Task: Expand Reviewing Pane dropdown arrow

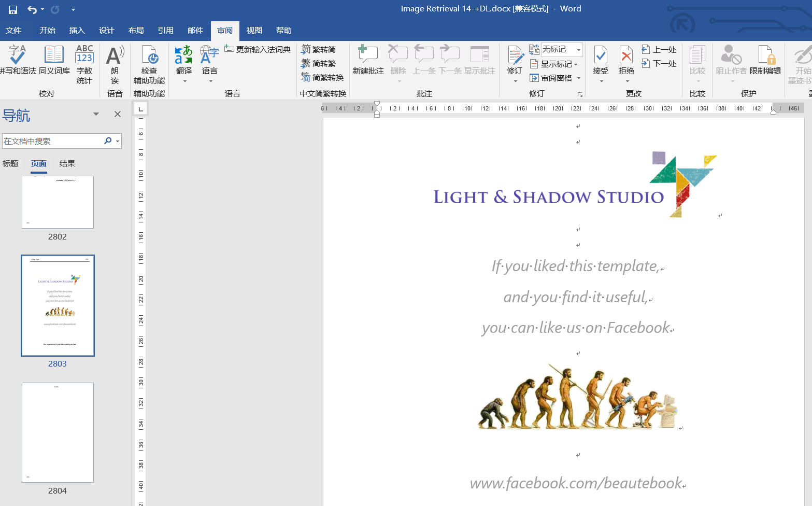Action: tap(579, 78)
